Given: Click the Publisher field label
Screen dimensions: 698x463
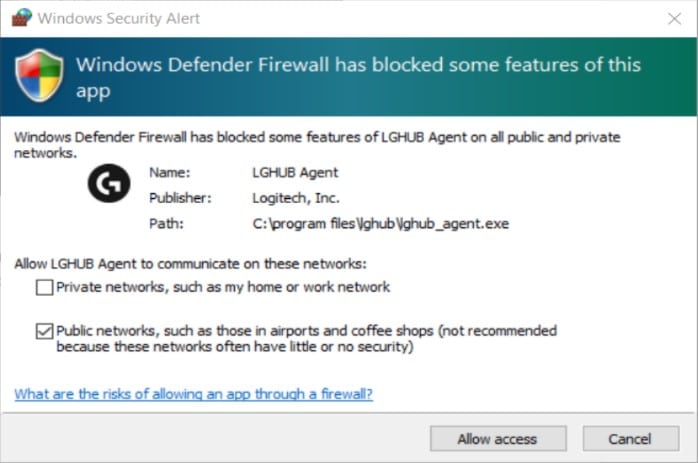Looking at the screenshot, I should [178, 197].
